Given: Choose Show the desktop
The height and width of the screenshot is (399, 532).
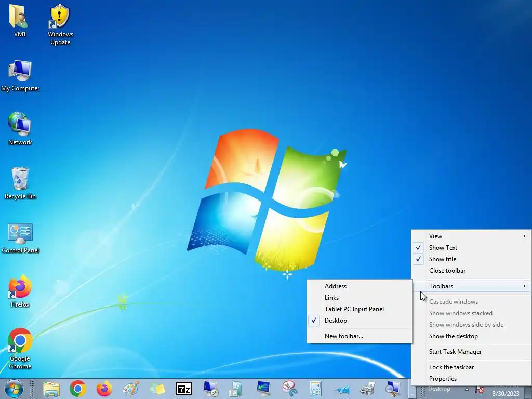Looking at the screenshot, I should pyautogui.click(x=471, y=336).
